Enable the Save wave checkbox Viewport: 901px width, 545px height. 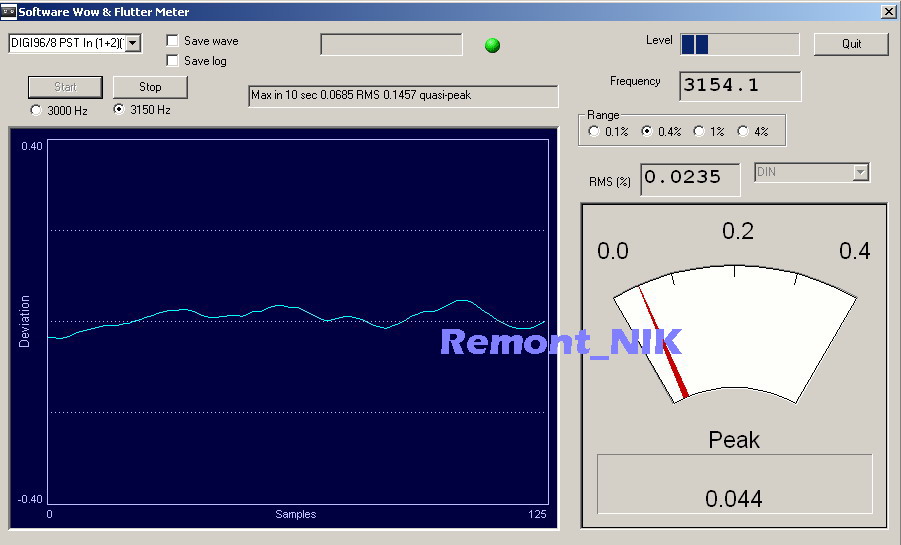173,41
